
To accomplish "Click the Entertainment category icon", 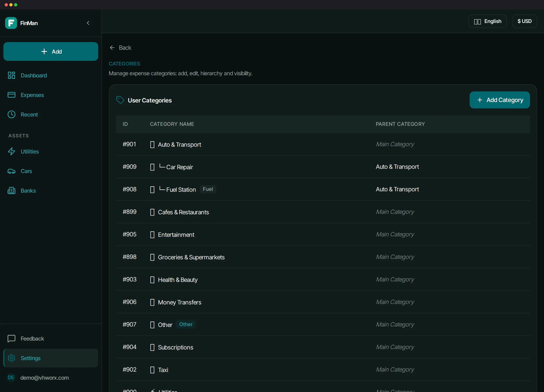I will 152,235.
